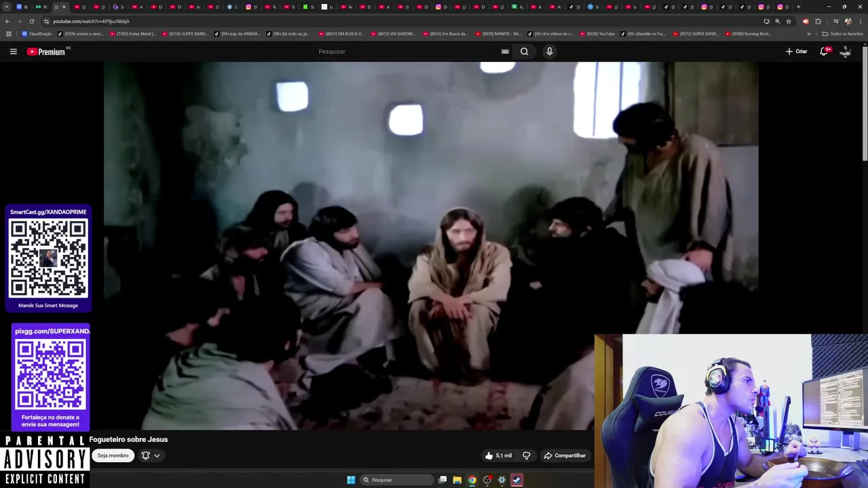
Task: Open Google Chrome from taskbar
Action: (472, 480)
